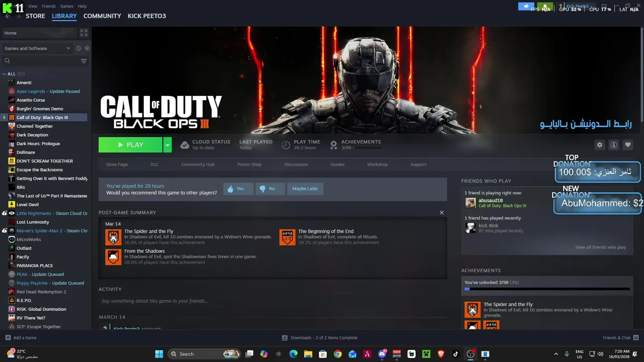Collapse the ALL games category
644x362 pixels.
coord(5,74)
